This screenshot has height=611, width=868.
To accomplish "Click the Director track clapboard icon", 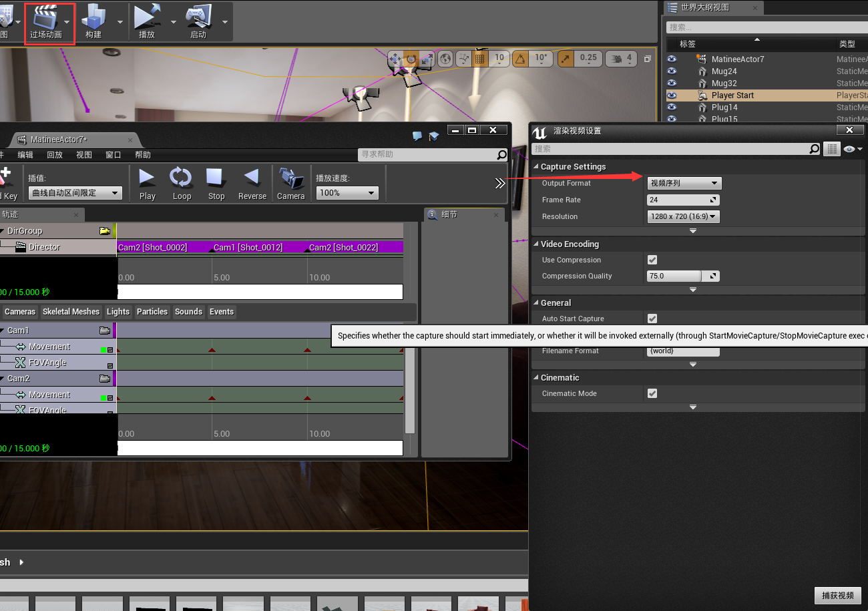I will click(19, 247).
